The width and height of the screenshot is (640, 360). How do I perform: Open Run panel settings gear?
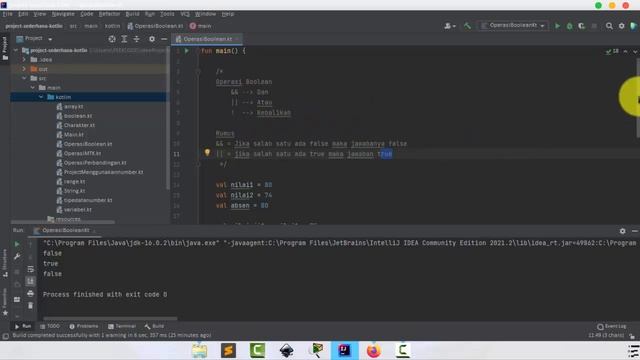tap(622, 231)
